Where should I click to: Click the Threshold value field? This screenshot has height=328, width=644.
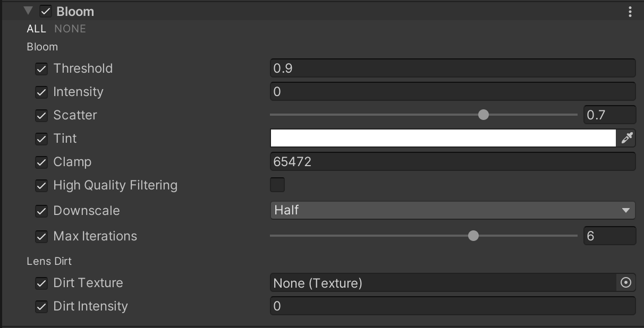[x=452, y=68]
